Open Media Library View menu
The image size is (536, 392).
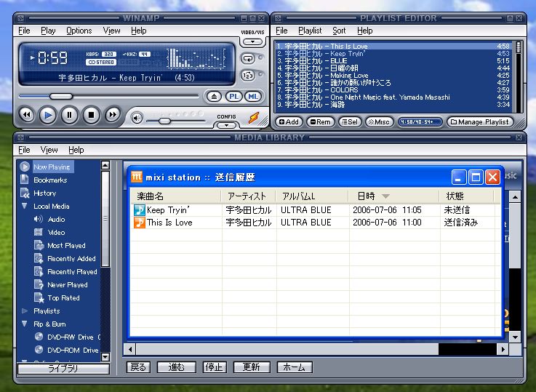[x=49, y=150]
